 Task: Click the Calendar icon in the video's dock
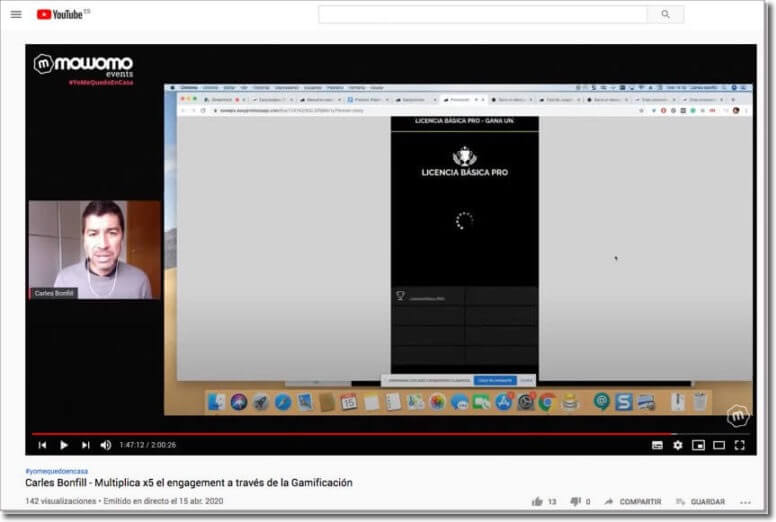[x=349, y=402]
